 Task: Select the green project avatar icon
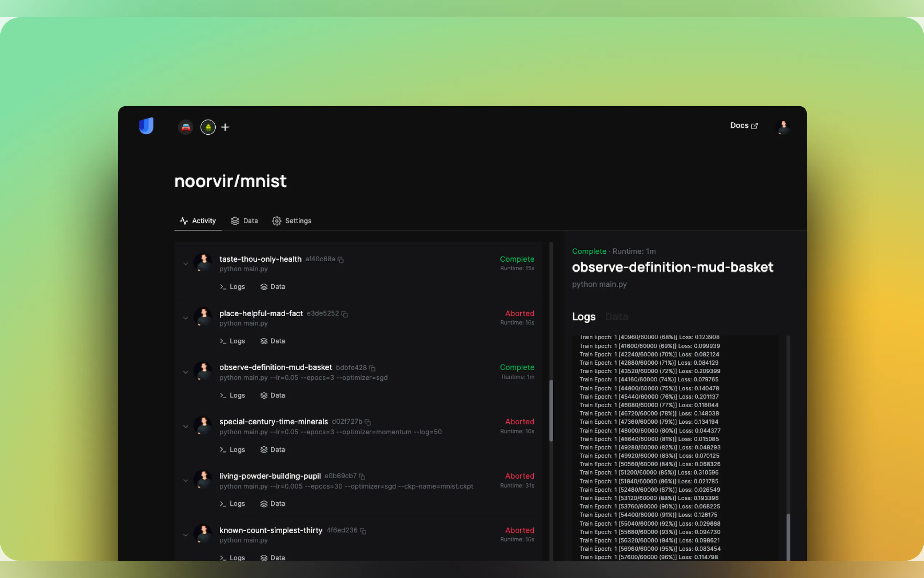click(x=208, y=127)
